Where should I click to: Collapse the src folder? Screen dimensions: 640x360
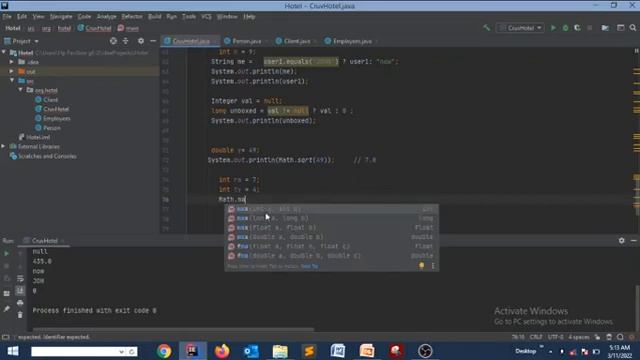tap(12, 80)
